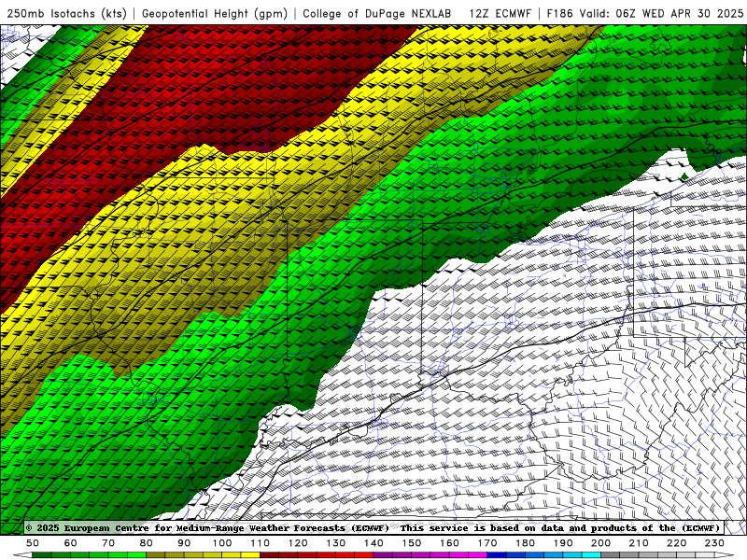Pick the brightest yellow swatch in the color bar
The width and height of the screenshot is (747, 560).
[250, 555]
